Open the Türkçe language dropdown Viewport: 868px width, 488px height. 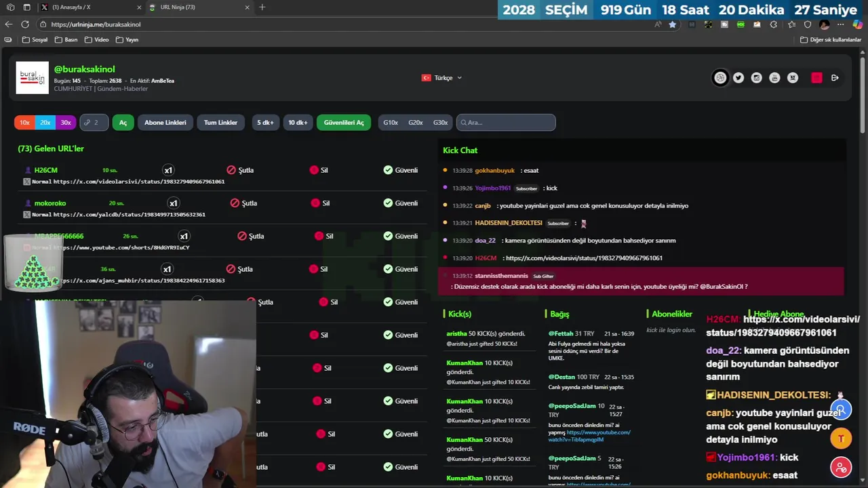(442, 78)
